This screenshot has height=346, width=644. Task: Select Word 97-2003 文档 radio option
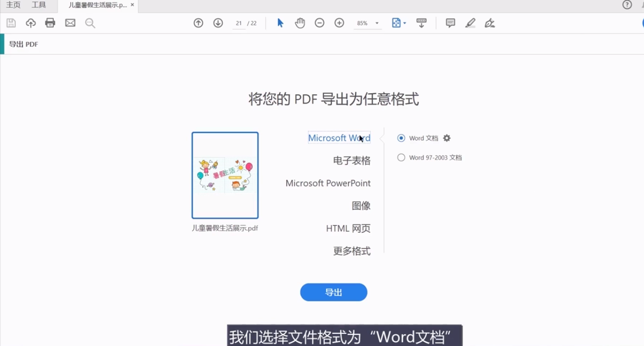pyautogui.click(x=401, y=158)
